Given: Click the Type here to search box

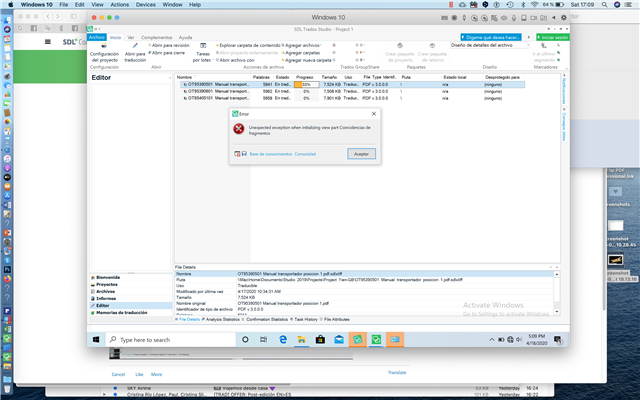Looking at the screenshot, I should [x=171, y=340].
